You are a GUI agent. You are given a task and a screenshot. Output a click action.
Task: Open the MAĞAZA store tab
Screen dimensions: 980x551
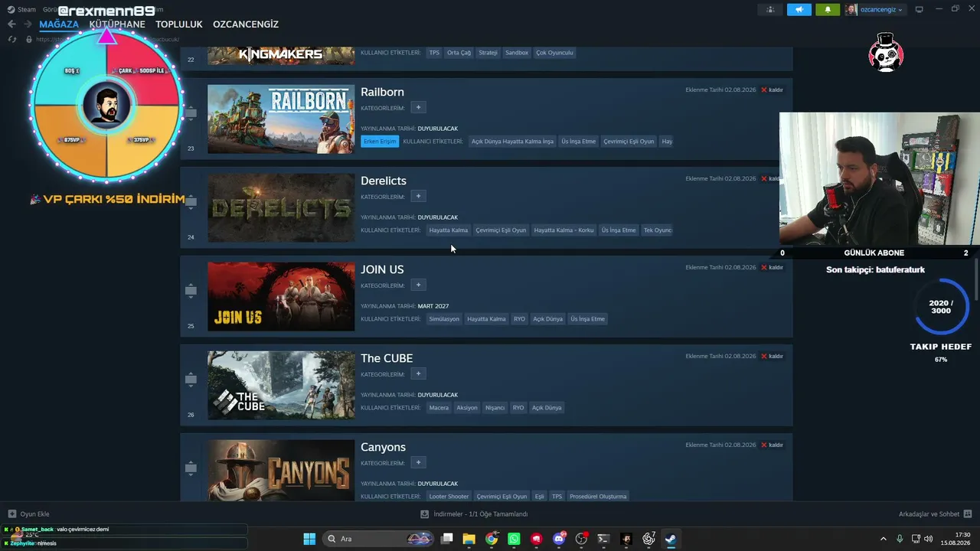pos(59,24)
